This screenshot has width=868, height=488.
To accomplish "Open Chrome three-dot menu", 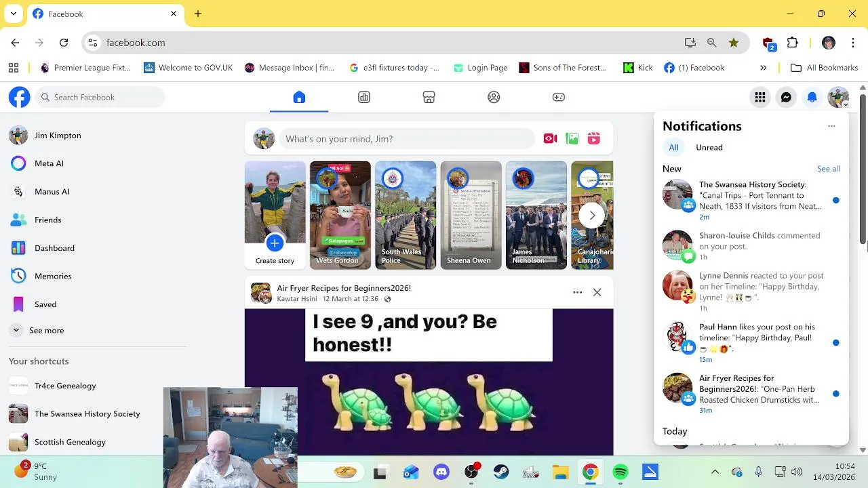I will (853, 43).
